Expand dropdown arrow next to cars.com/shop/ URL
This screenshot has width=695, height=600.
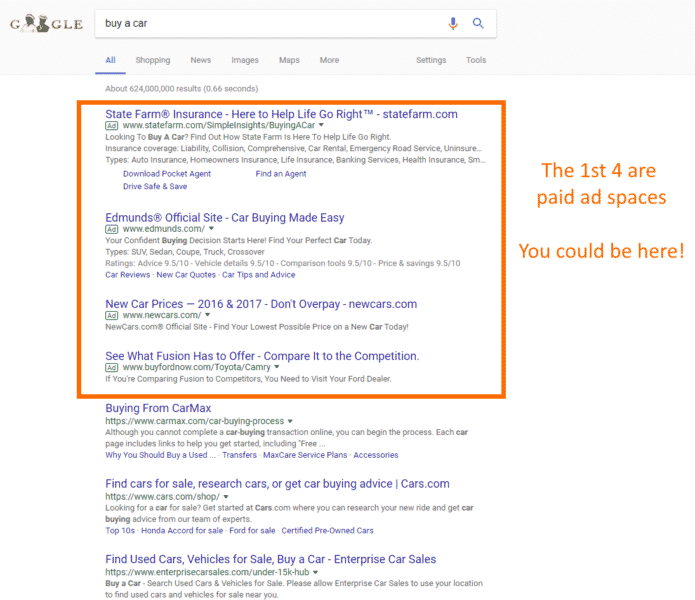pyautogui.click(x=226, y=497)
